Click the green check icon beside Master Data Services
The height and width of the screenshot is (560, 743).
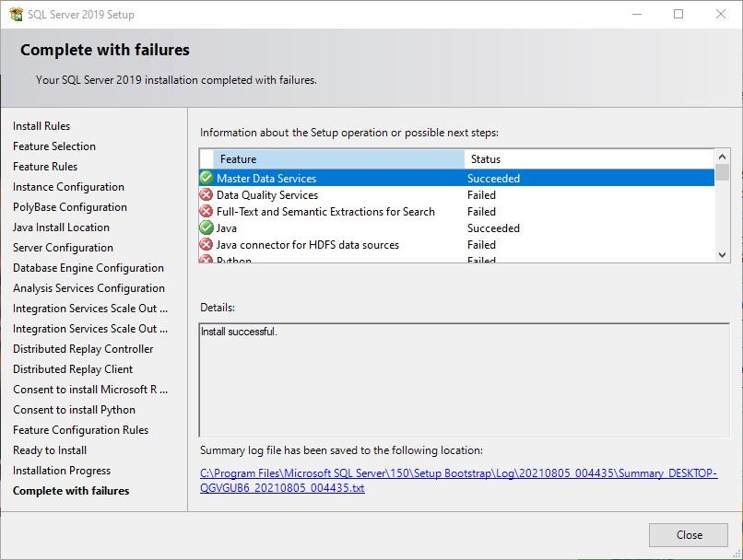[206, 178]
